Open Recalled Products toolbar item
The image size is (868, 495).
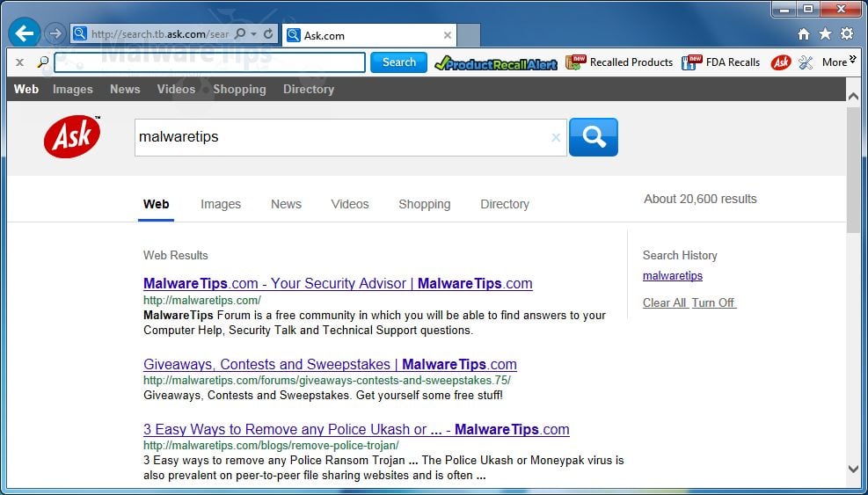(x=619, y=62)
